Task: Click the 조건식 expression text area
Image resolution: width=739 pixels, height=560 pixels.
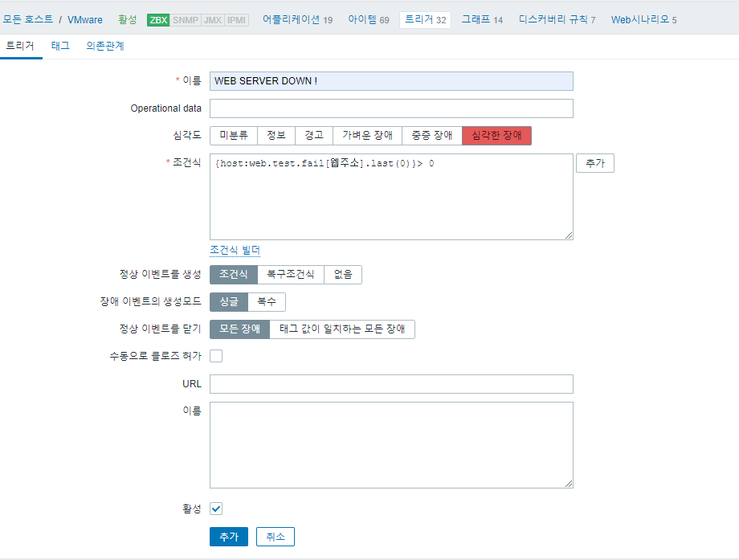Action: pyautogui.click(x=391, y=197)
